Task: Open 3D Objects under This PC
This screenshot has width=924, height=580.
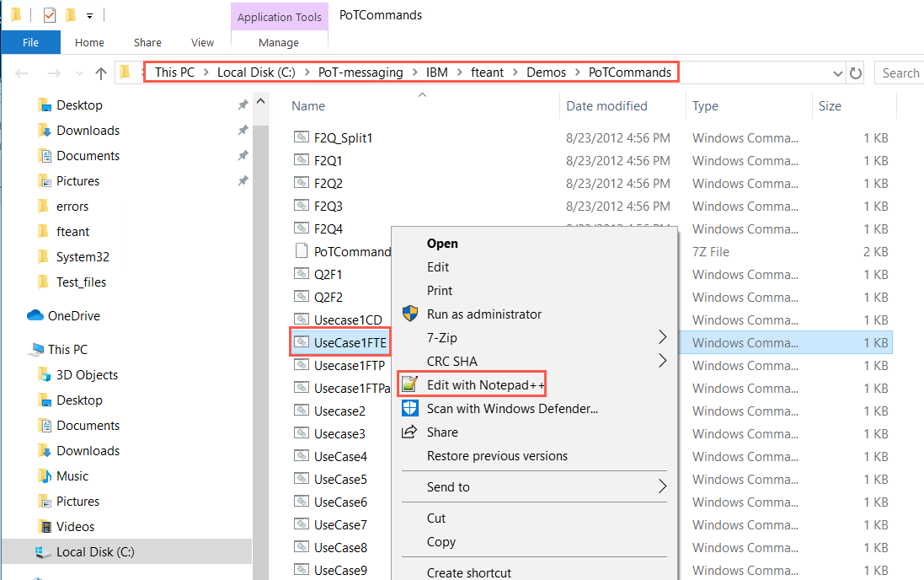Action: coord(87,375)
